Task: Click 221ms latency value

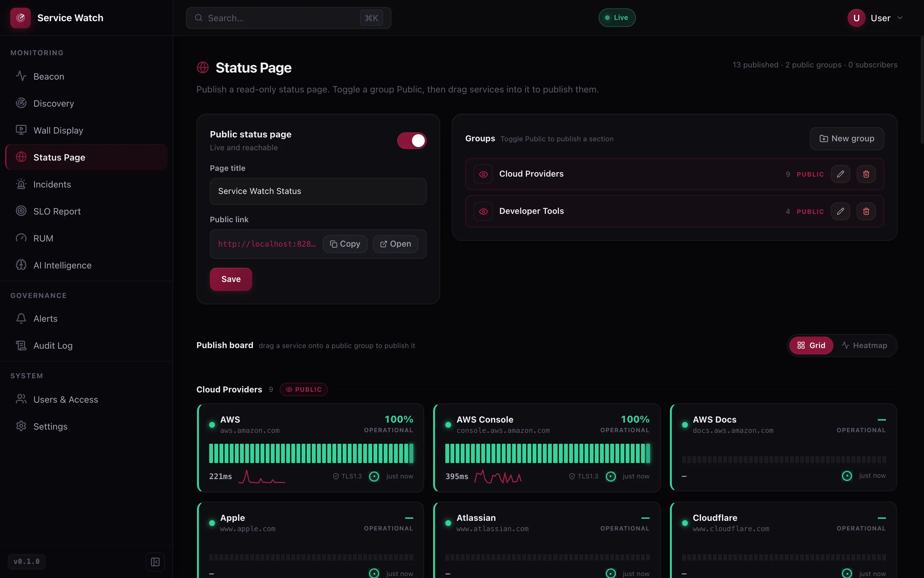Action: [220, 476]
